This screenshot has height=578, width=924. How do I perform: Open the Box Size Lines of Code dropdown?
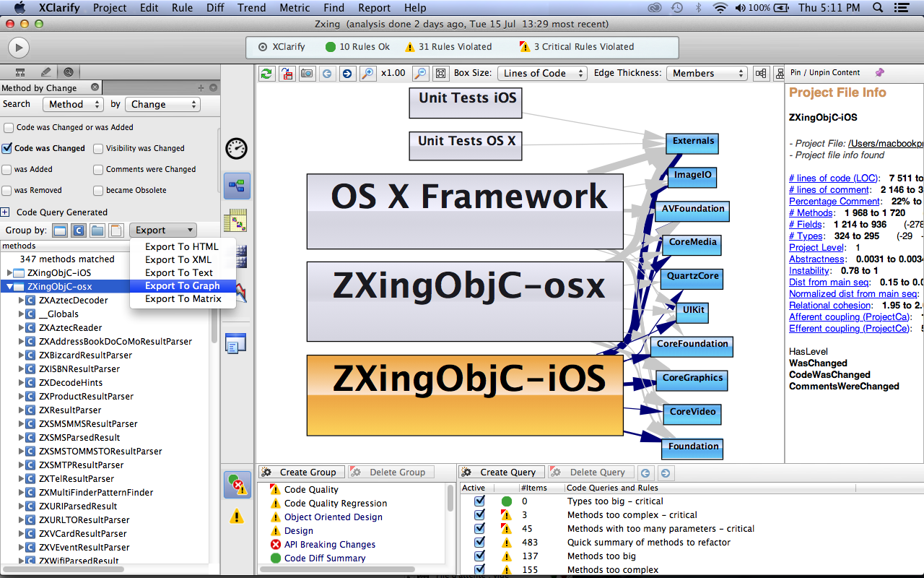(542, 73)
